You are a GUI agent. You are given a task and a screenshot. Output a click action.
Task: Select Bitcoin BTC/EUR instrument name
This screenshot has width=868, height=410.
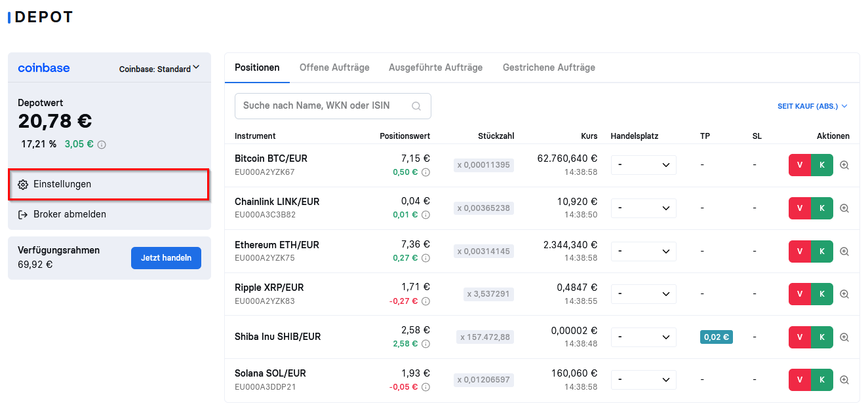[x=271, y=158]
